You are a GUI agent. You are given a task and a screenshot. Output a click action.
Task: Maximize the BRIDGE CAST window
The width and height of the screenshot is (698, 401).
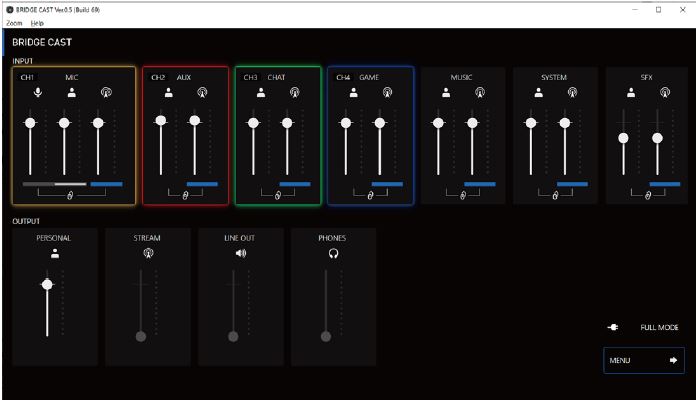[x=659, y=10]
